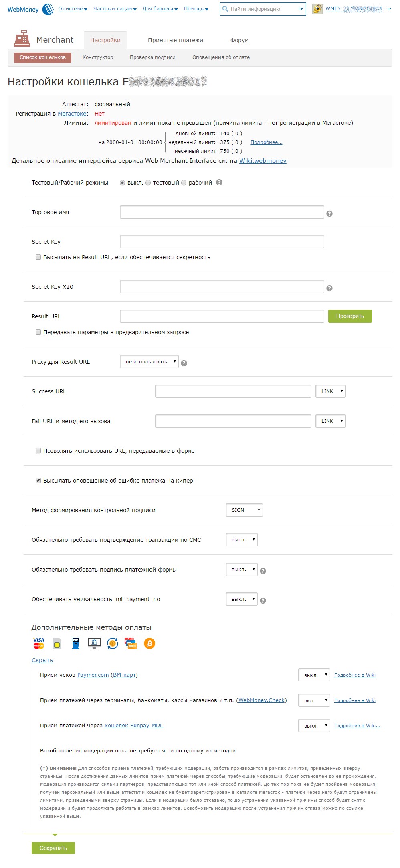Click the green Проверить button
Image resolution: width=400 pixels, height=868 pixels.
coord(350,316)
